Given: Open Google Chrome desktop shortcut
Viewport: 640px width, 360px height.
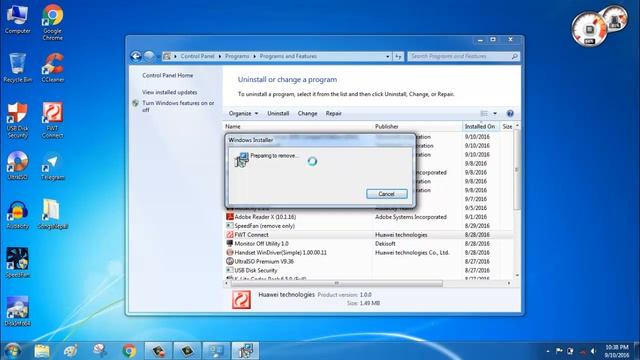Looking at the screenshot, I should 53,22.
